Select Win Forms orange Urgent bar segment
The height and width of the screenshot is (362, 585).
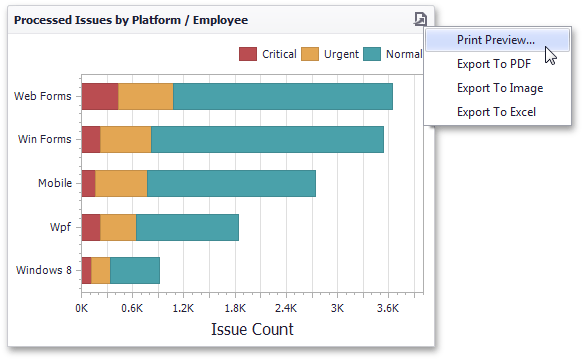pos(126,140)
